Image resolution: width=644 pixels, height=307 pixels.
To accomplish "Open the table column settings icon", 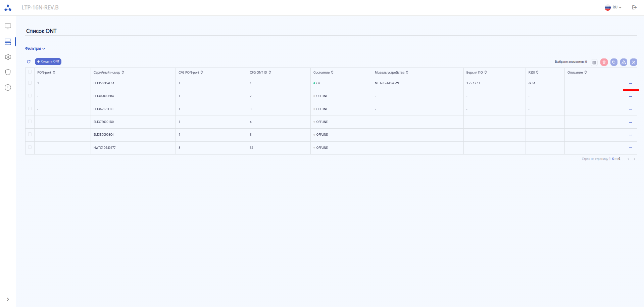I will (594, 62).
